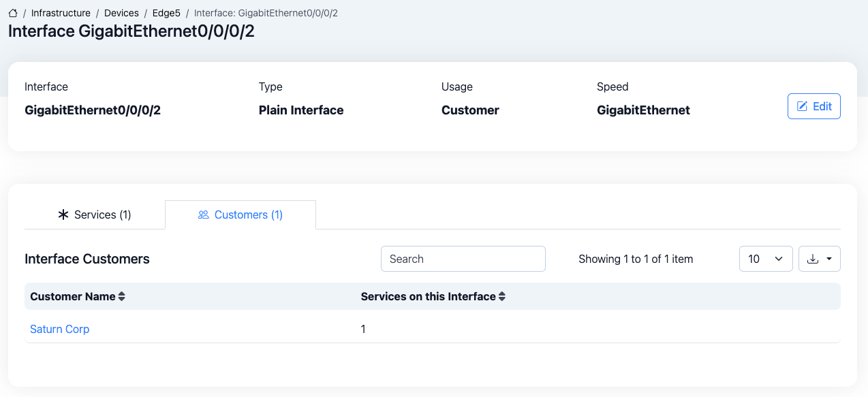Sort by Customer Name using sort arrows
This screenshot has height=397, width=868.
[122, 297]
